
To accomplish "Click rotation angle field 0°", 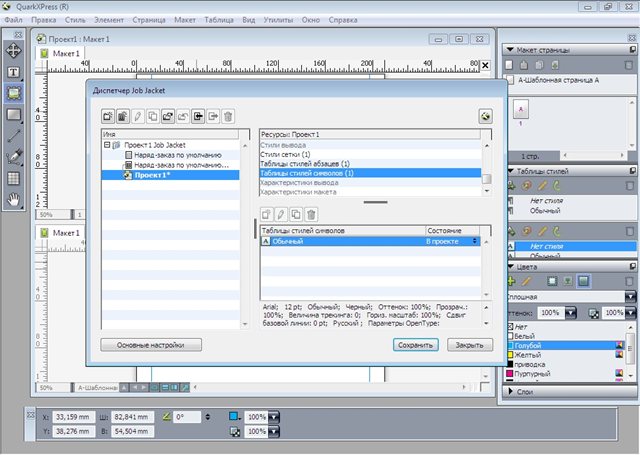I will click(x=187, y=417).
